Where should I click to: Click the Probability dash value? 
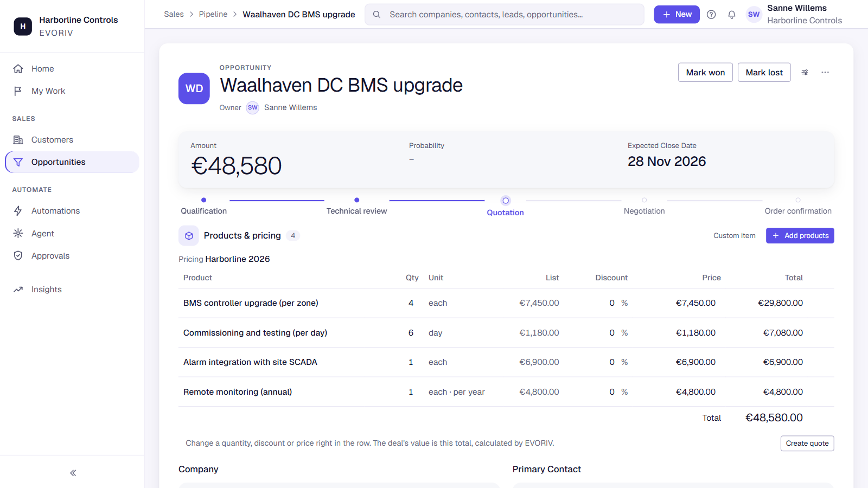coord(411,159)
